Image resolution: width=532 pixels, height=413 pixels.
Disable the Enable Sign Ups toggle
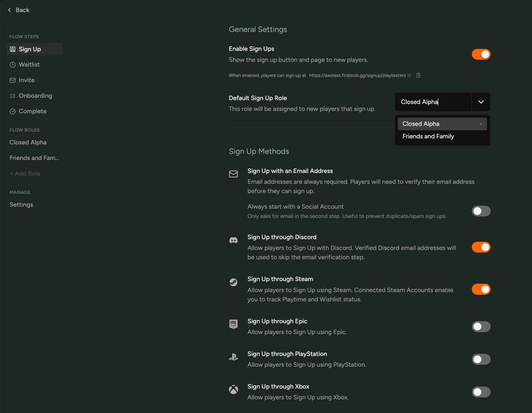481,54
